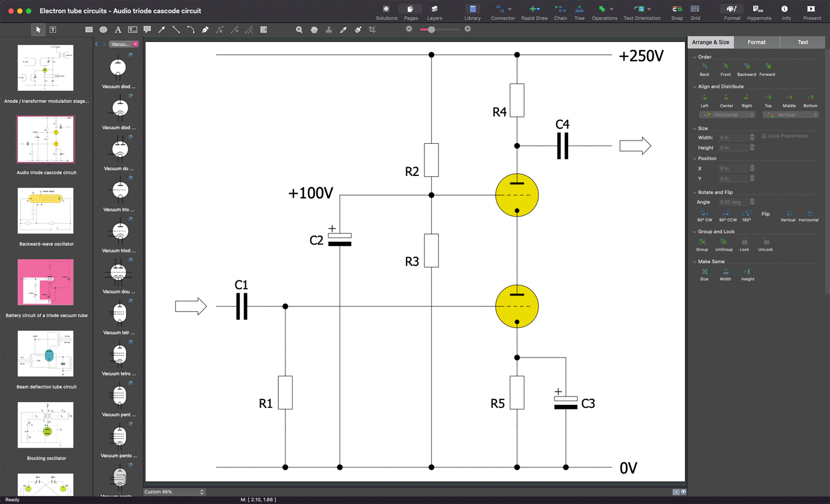Click the Rotate 90° CW button
Viewport: 830px width, 504px height.
coord(704,215)
